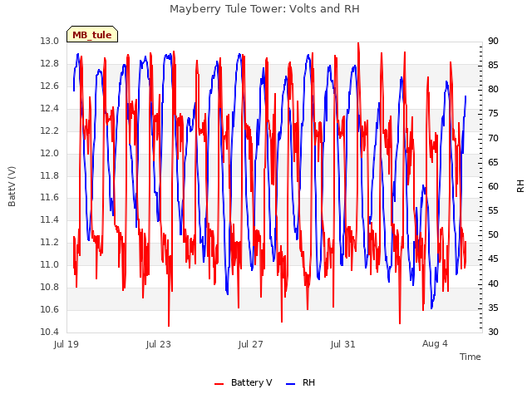The image size is (532, 399).
Task: Click the 65 RH tick label
Action: [493, 163]
